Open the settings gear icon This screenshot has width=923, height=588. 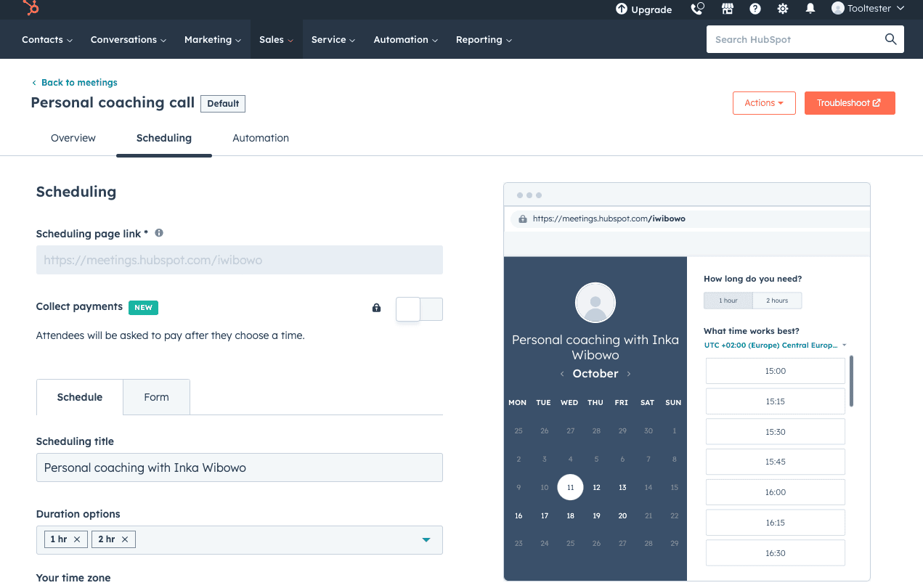(783, 9)
